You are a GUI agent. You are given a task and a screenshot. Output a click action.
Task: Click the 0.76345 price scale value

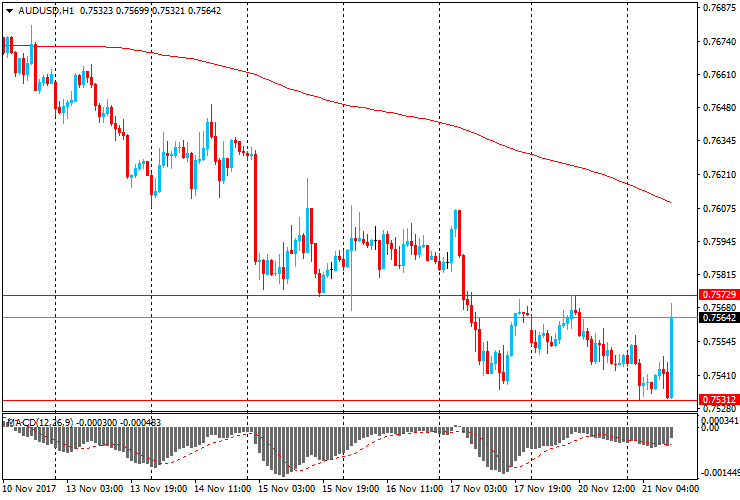point(719,141)
